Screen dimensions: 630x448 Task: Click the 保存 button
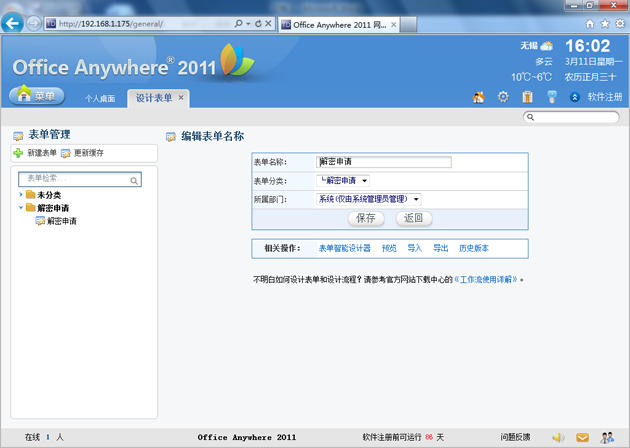(365, 218)
